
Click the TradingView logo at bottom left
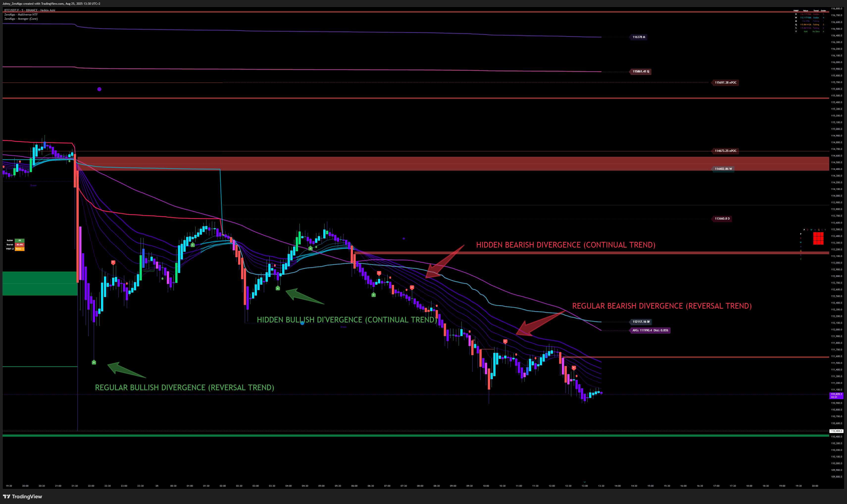(x=23, y=497)
